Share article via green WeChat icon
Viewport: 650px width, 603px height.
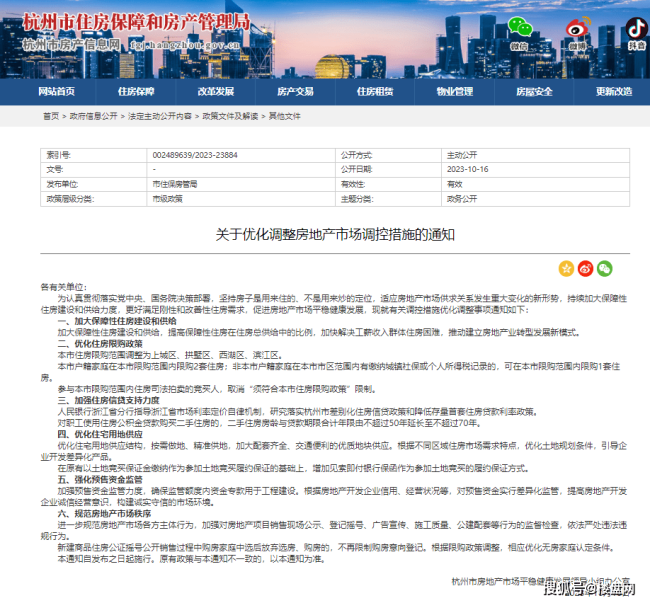604,268
